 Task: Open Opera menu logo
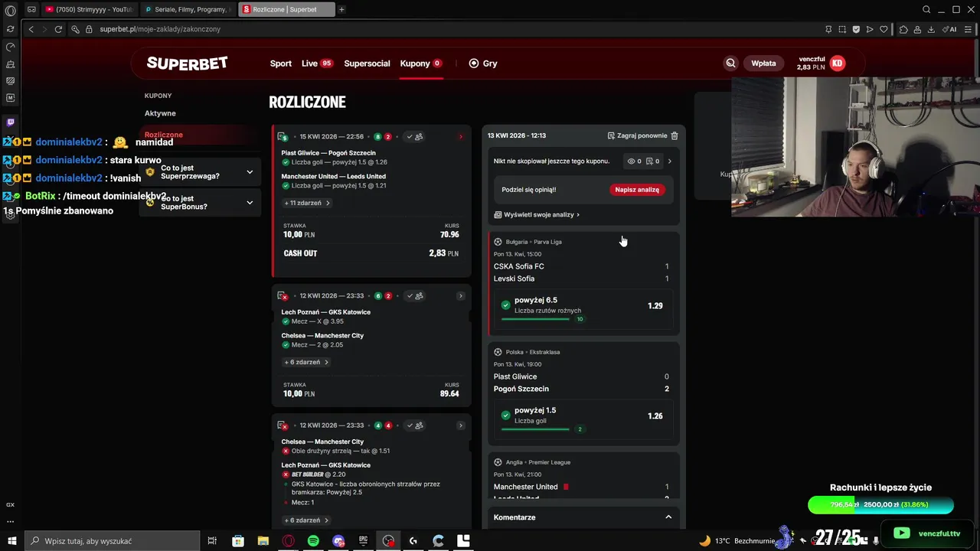coord(10,11)
